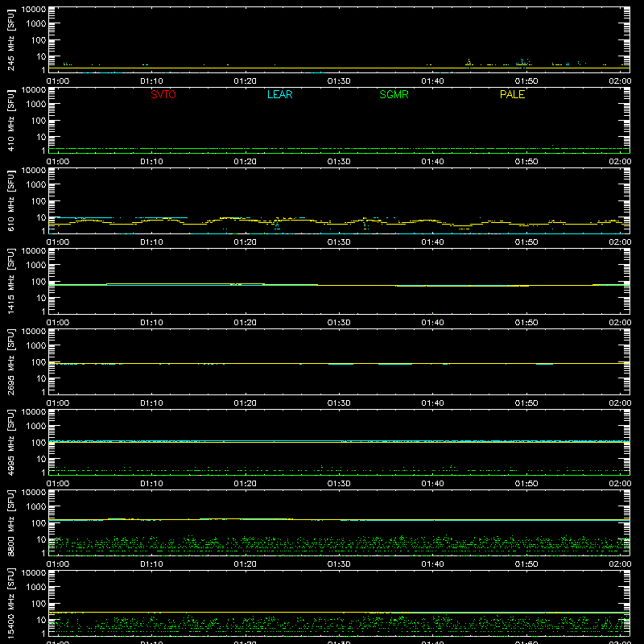Click 01:50 tick under the 245 MHz panel
This screenshot has width=644, height=644.
(526, 81)
